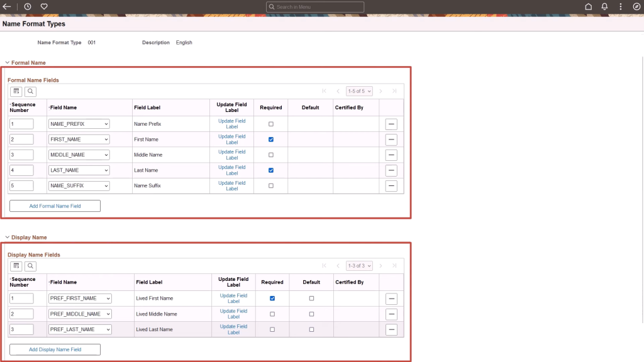Delete the NAME_SUFFIX row with the minus button
644x362 pixels.
point(391,185)
